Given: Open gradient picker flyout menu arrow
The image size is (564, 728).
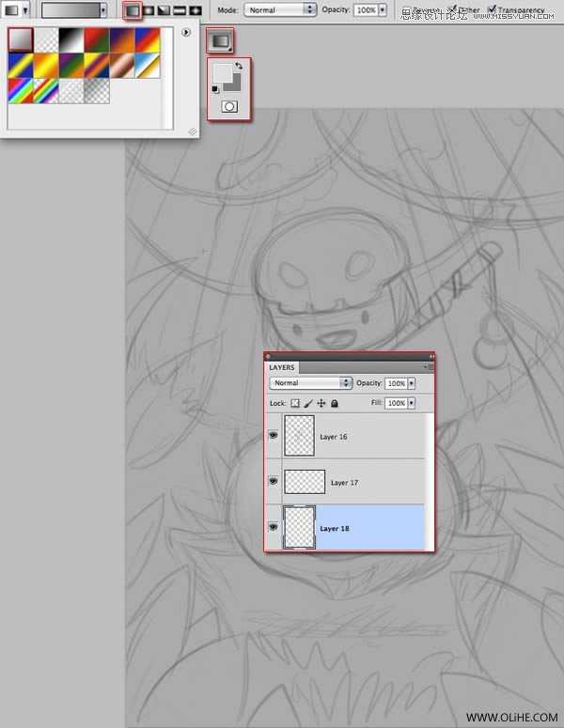Looking at the screenshot, I should tap(185, 32).
